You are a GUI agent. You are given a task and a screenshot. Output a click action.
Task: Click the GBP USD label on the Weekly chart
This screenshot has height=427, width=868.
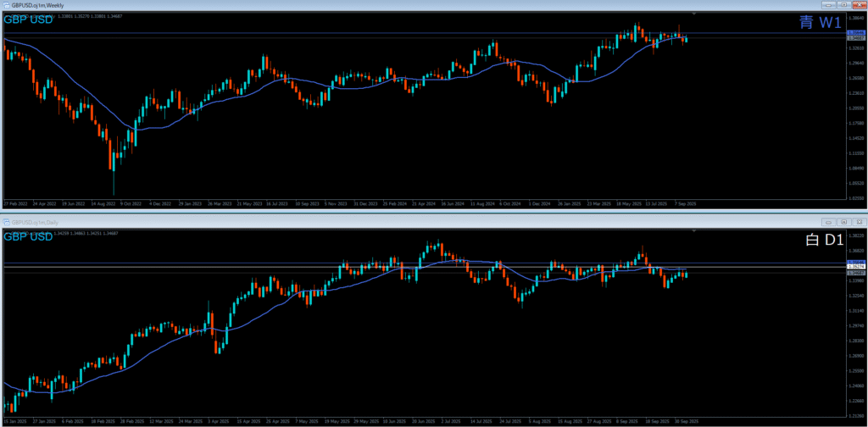(x=28, y=19)
